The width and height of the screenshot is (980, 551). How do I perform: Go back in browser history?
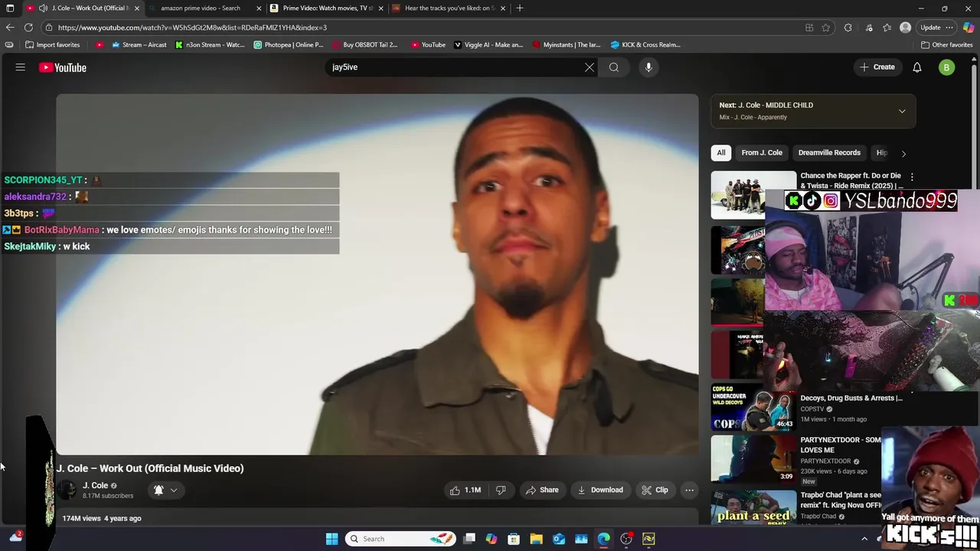10,28
